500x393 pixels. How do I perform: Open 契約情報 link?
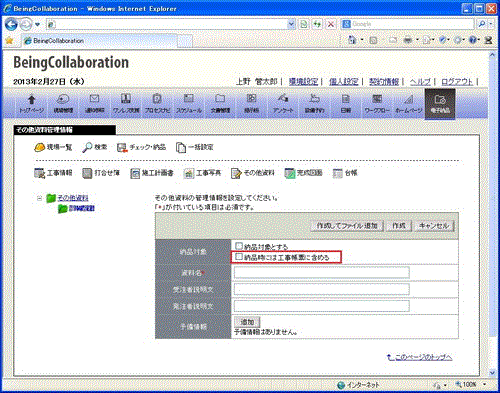(384, 81)
